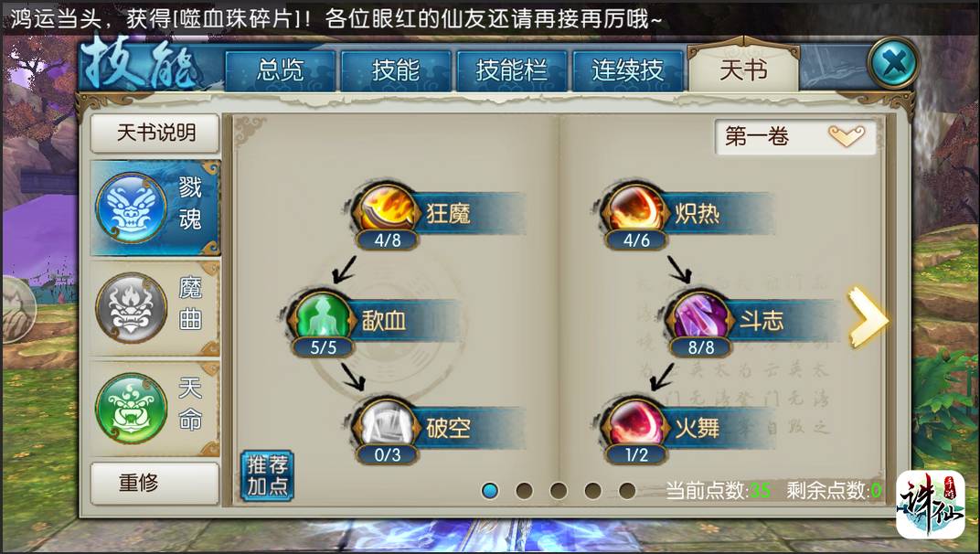Tap the 推荐加点 recommended points button

(267, 475)
